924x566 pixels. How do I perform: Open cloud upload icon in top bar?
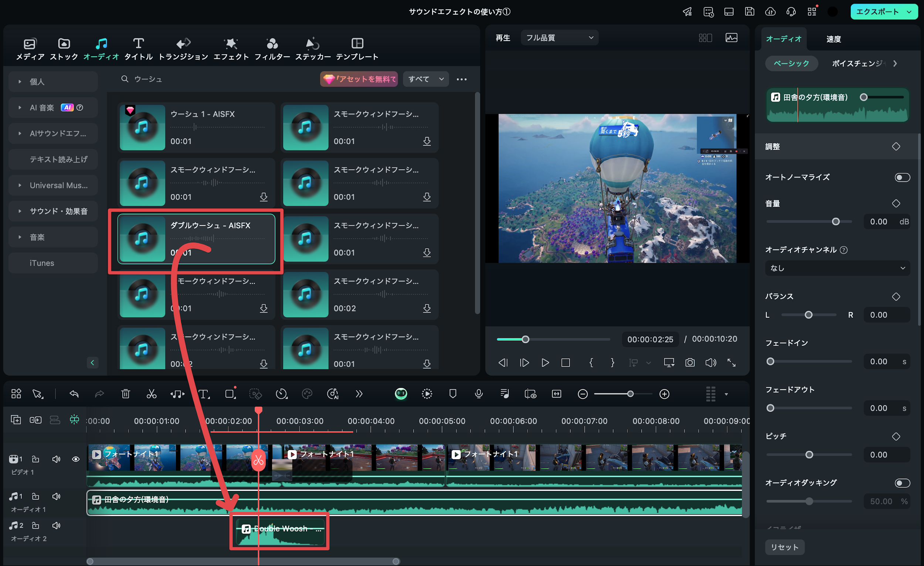(x=770, y=11)
